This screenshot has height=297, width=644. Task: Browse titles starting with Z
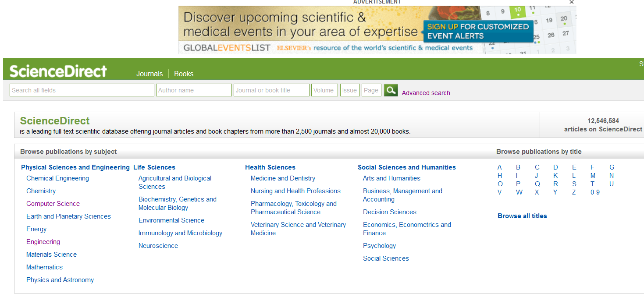574,192
